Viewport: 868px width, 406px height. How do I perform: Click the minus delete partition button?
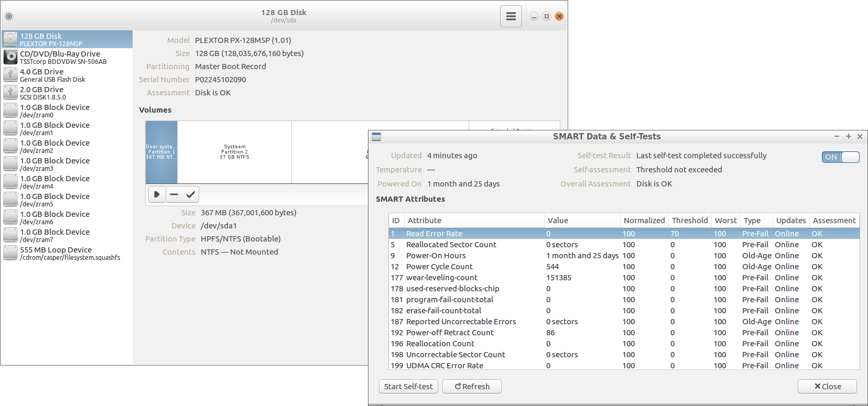[x=174, y=194]
